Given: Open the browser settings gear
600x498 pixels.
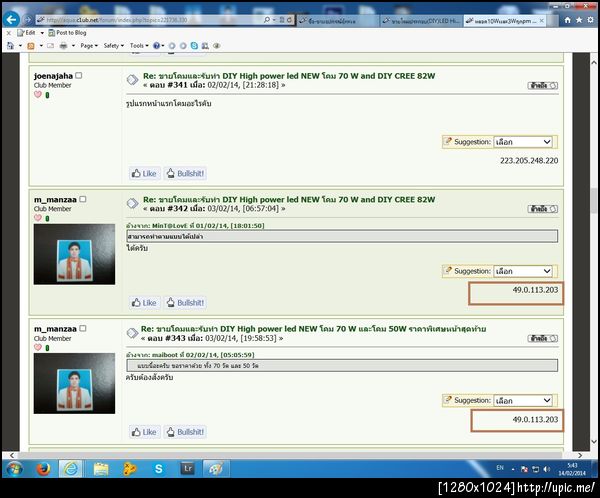Looking at the screenshot, I should click(x=590, y=20).
